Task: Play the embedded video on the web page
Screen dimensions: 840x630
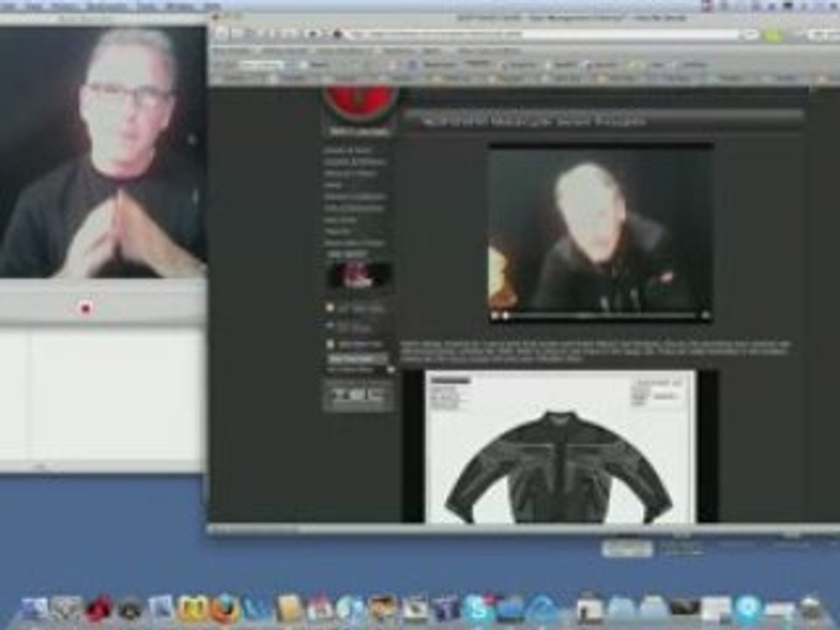Action: coord(495,316)
